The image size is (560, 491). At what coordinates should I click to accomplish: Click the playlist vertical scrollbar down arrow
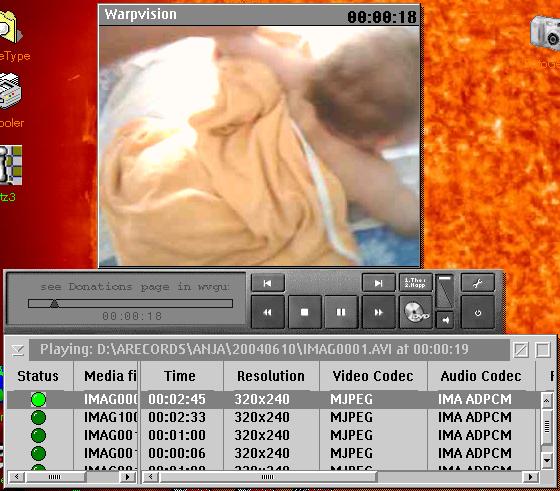(x=547, y=460)
